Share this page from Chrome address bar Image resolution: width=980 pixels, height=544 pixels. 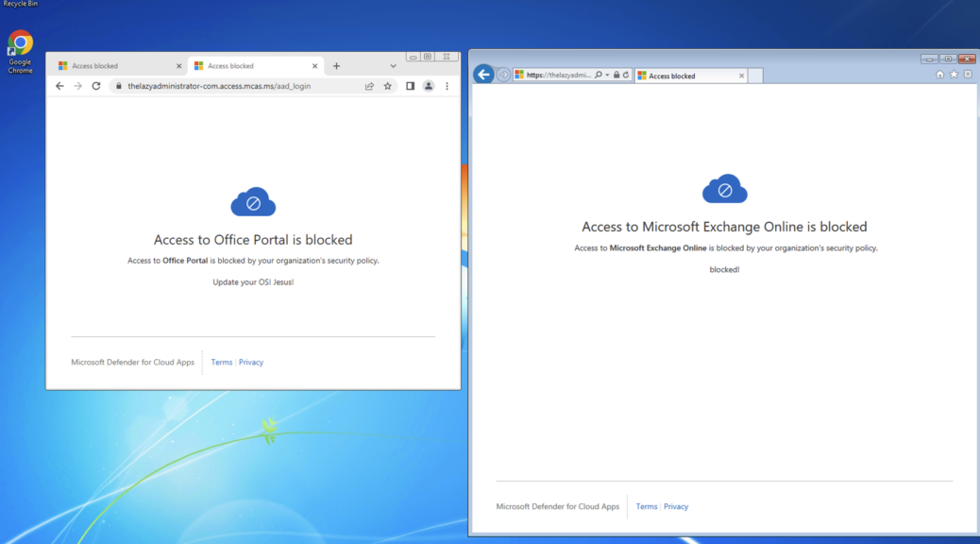pos(369,86)
